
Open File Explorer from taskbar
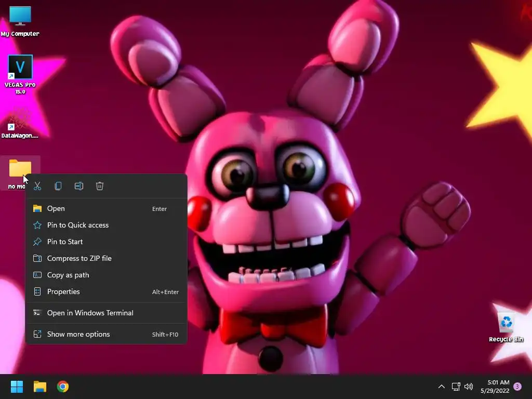(x=39, y=387)
